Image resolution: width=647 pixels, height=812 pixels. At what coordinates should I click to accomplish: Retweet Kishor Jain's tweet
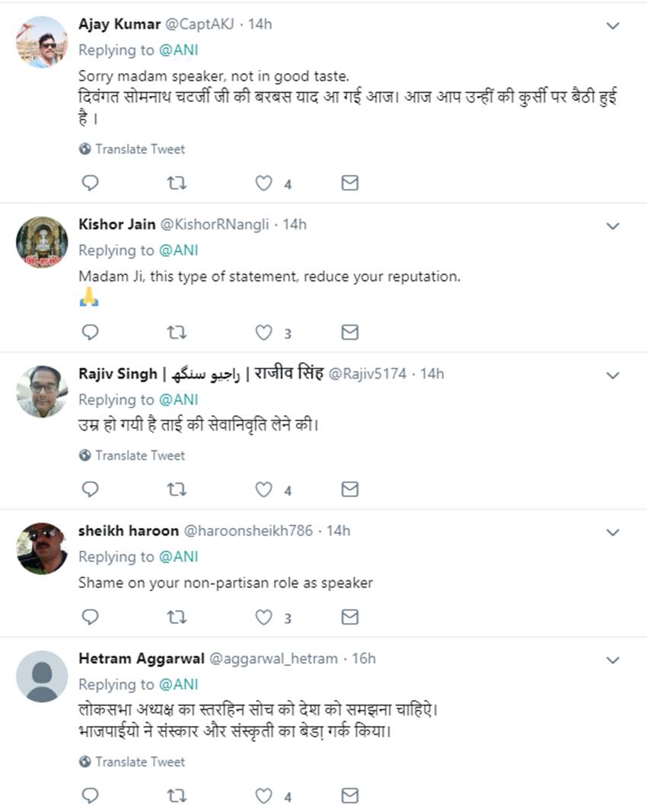click(x=177, y=332)
